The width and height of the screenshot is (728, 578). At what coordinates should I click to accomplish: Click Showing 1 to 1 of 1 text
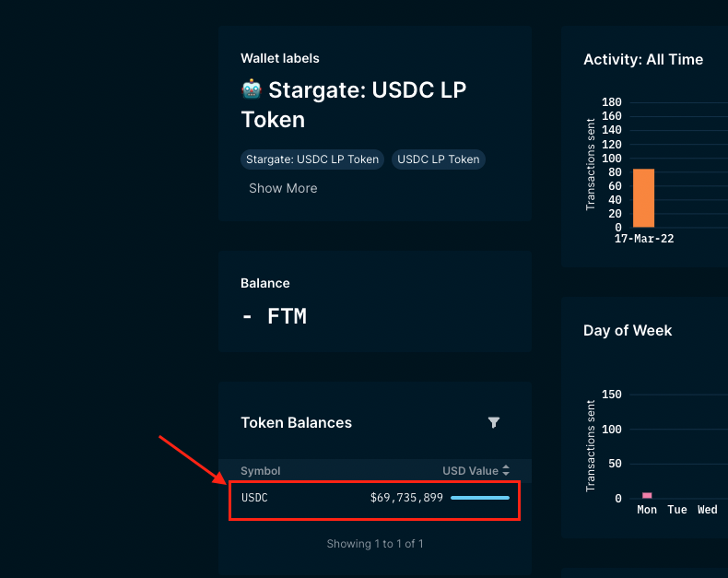(x=375, y=544)
